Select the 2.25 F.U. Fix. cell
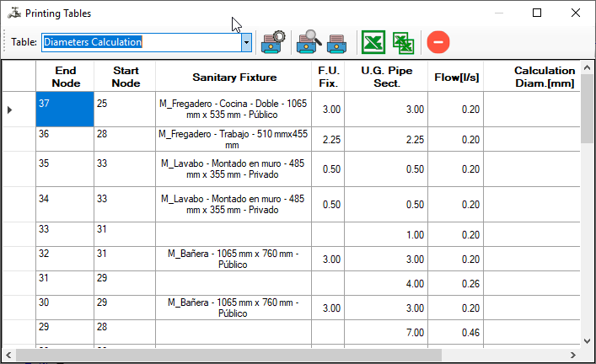The height and width of the screenshot is (364, 596). coord(328,139)
